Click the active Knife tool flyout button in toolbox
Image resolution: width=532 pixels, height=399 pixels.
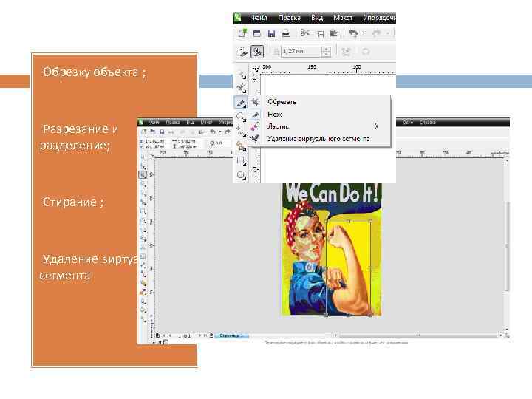tap(241, 103)
